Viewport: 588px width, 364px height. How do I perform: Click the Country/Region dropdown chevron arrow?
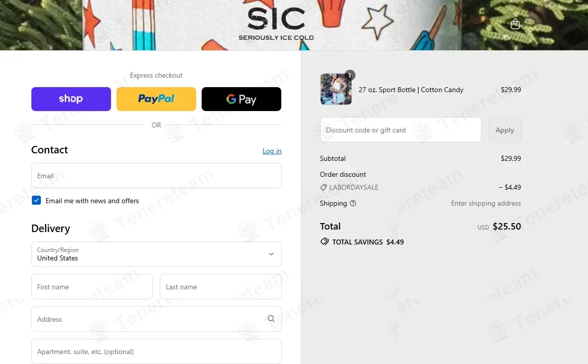pos(271,254)
